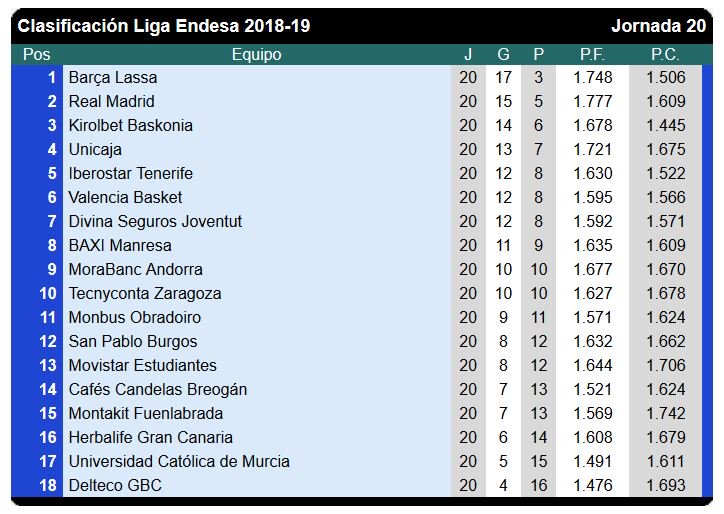Click on Unicaja team name

pos(95,149)
